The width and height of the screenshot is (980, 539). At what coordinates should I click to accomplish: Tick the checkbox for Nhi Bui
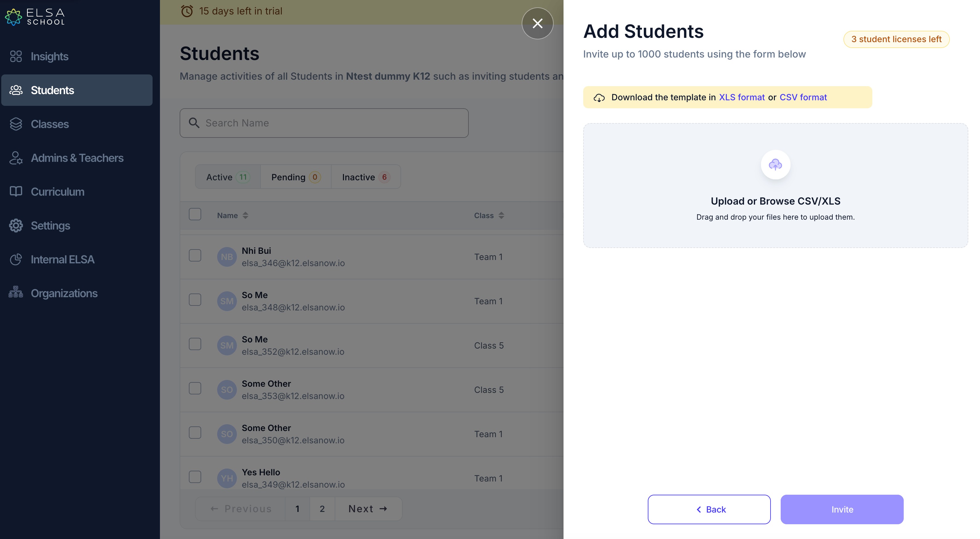[x=195, y=255]
